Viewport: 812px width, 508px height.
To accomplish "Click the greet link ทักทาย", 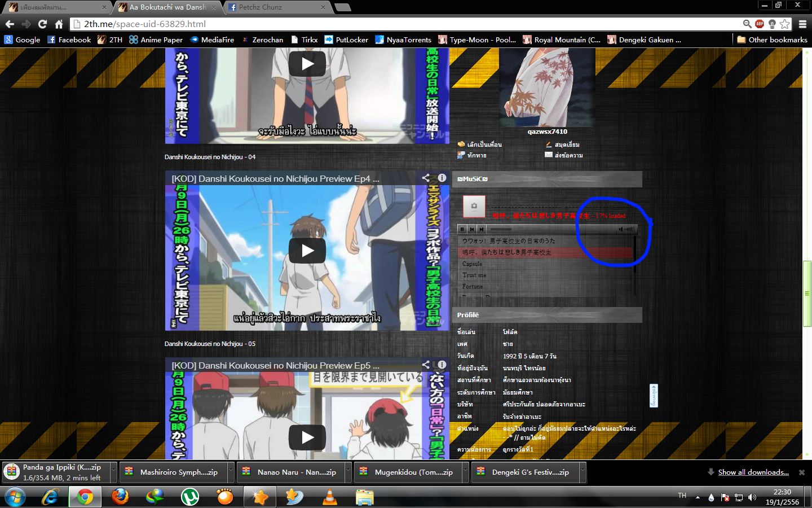I will (x=476, y=155).
